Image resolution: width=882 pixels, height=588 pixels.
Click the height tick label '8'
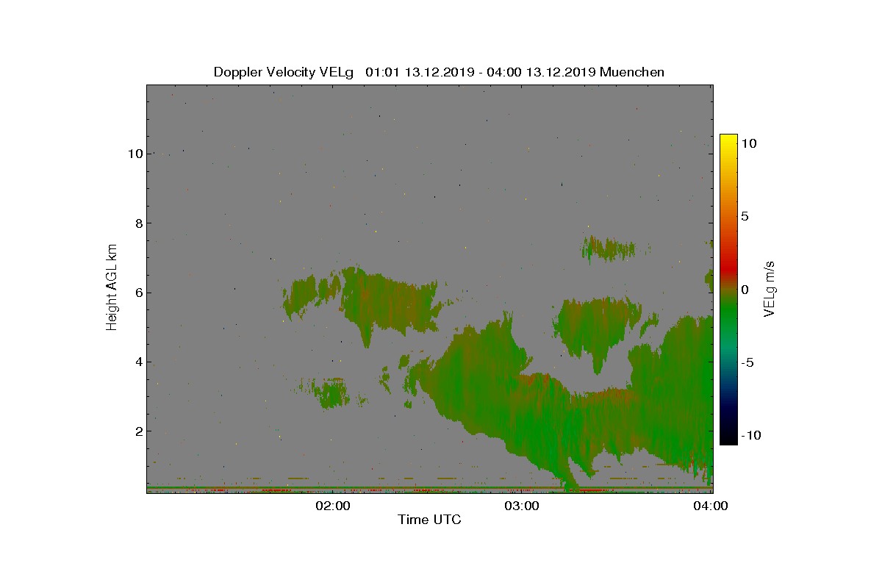[139, 223]
